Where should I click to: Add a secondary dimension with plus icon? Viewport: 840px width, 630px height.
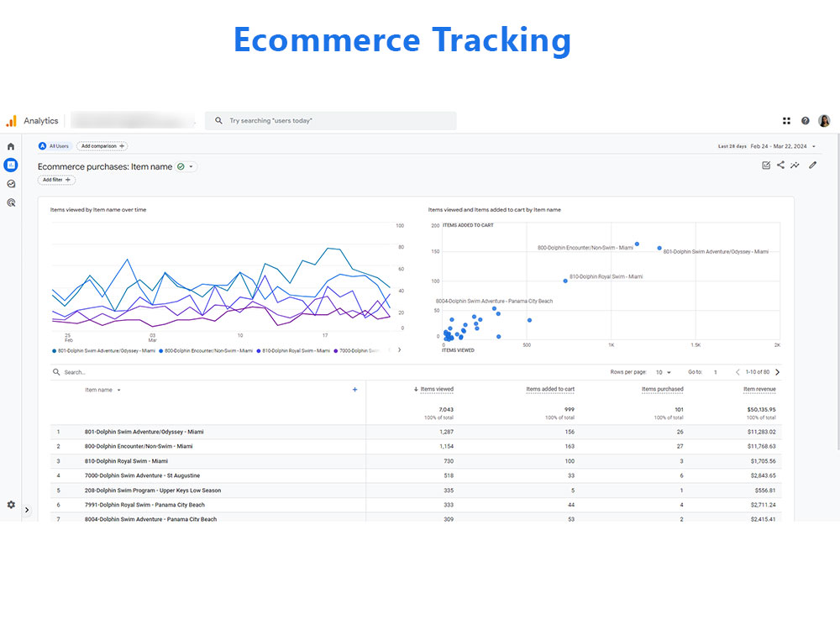click(354, 390)
